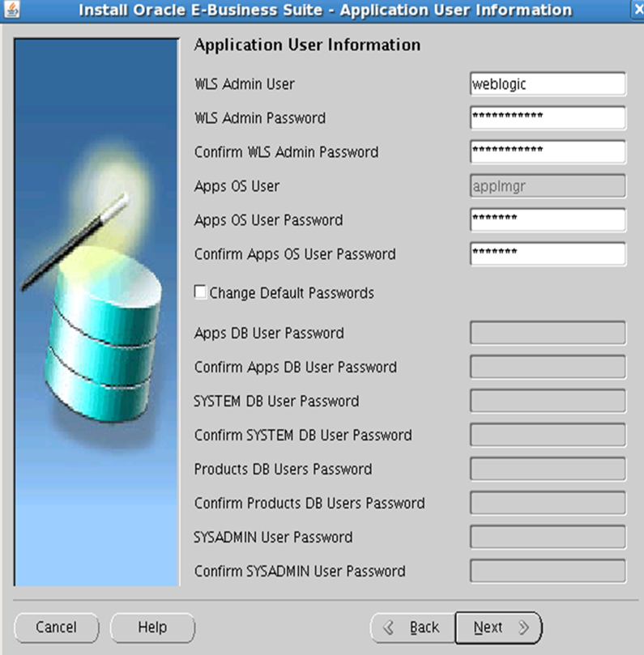The width and height of the screenshot is (644, 655).
Task: Click the Apps OS User field
Action: click(x=548, y=186)
